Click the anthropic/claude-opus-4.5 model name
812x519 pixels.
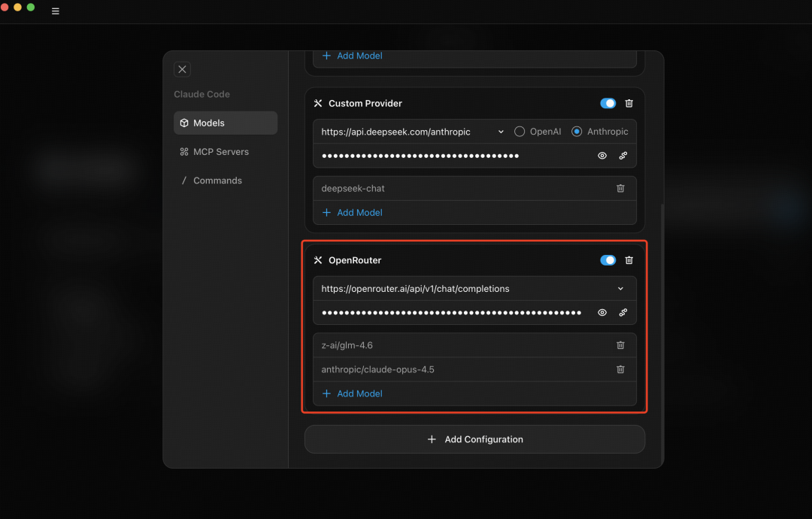pyautogui.click(x=377, y=369)
